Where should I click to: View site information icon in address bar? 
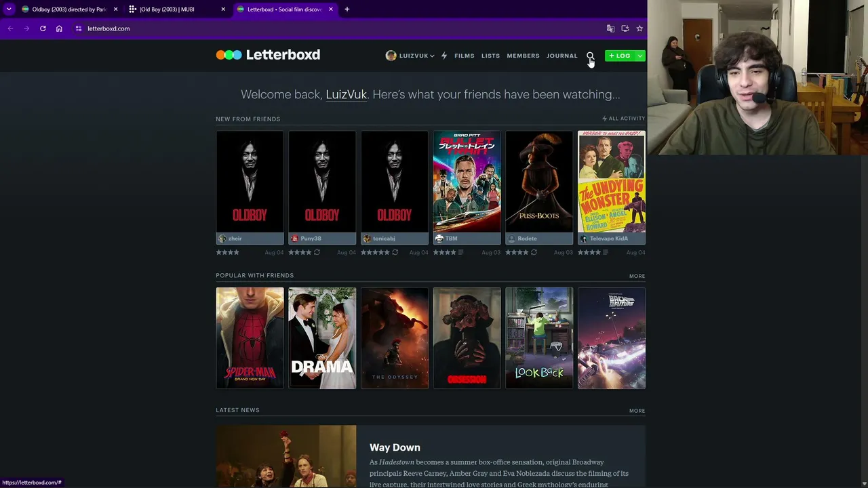[79, 28]
